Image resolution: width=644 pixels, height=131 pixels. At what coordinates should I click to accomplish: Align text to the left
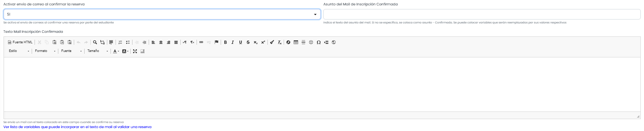[153, 42]
